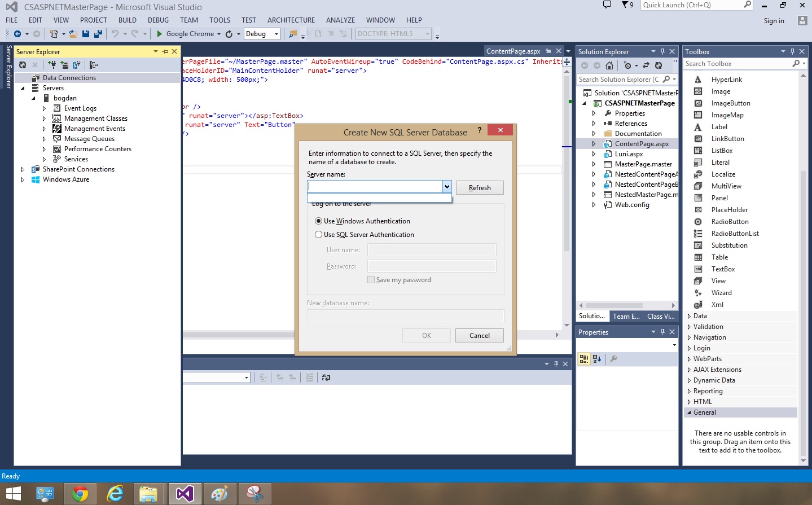The image size is (812, 505).
Task: Open the ARCHITECTURE menu
Action: click(291, 20)
